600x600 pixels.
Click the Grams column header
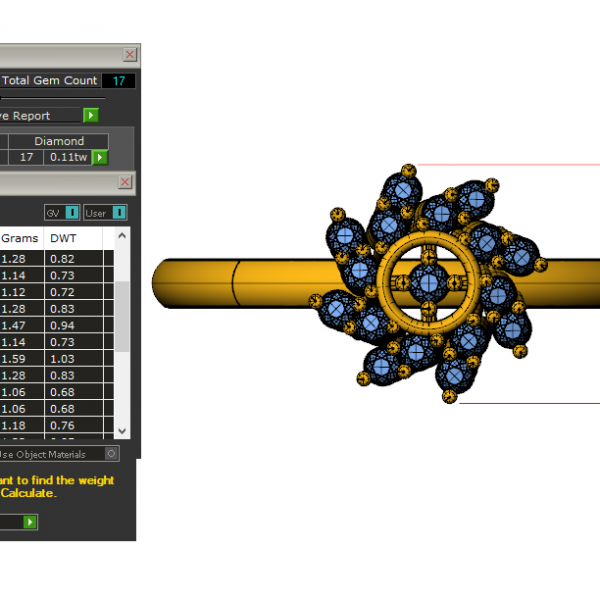coord(20,239)
